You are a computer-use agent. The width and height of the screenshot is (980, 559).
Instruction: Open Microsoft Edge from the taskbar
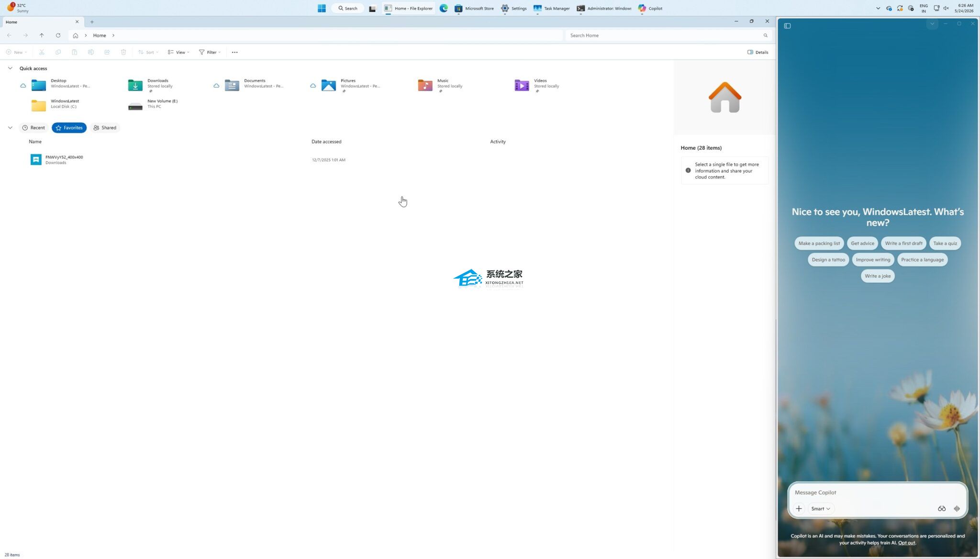coord(444,8)
